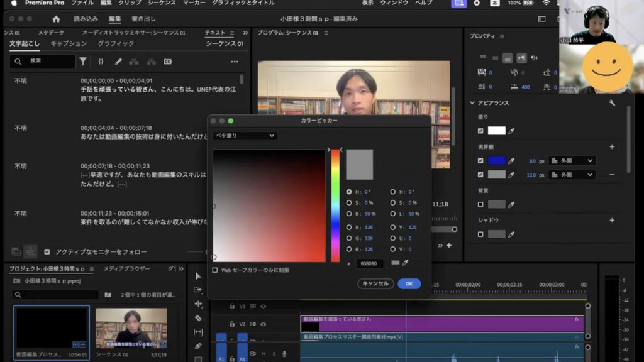644x362 pixels.
Task: Add a new shadow with plus icon
Action: [x=612, y=221]
